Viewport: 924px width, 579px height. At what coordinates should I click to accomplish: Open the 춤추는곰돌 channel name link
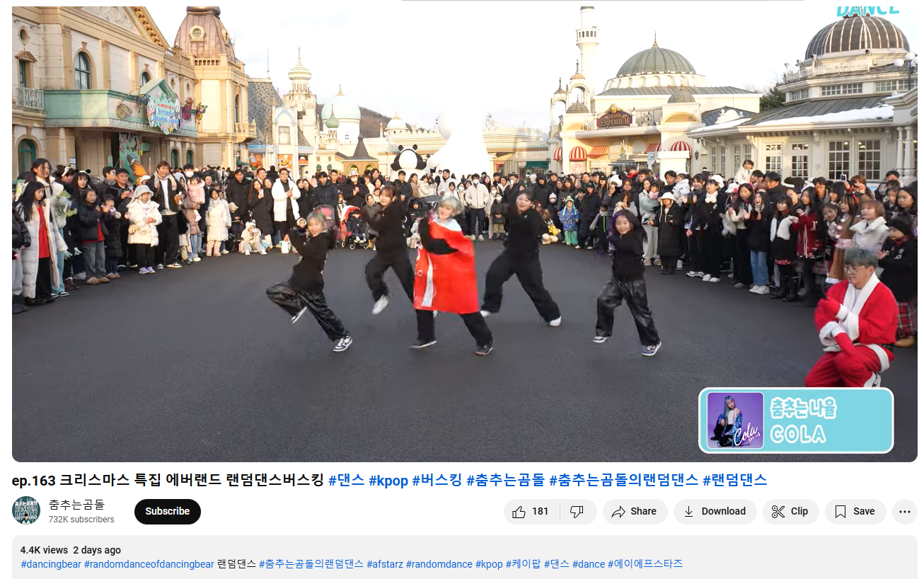[76, 505]
